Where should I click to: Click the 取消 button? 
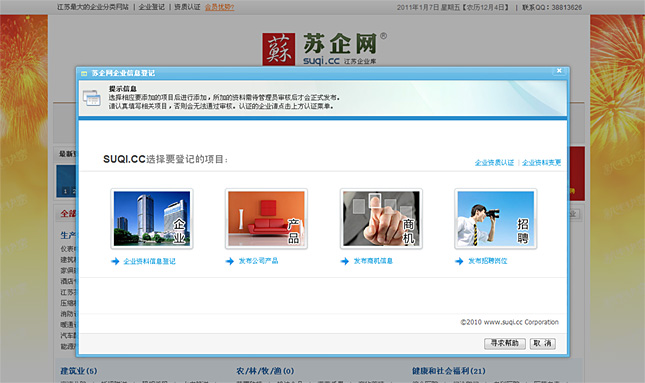[542, 344]
